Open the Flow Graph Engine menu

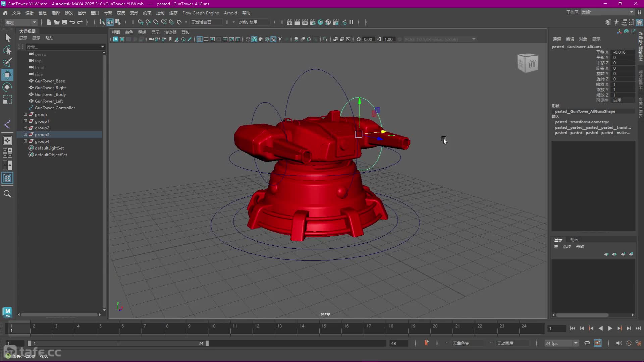click(x=201, y=13)
